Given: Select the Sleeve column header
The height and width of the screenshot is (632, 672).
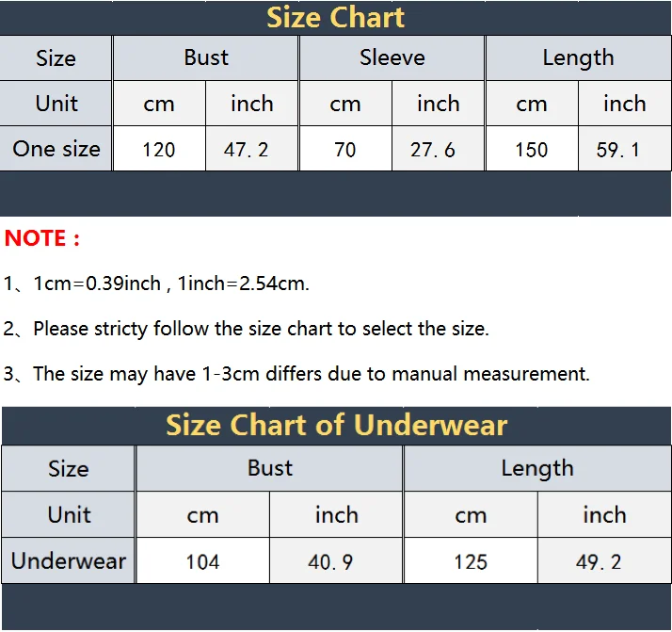Looking at the screenshot, I should pyautogui.click(x=392, y=57).
